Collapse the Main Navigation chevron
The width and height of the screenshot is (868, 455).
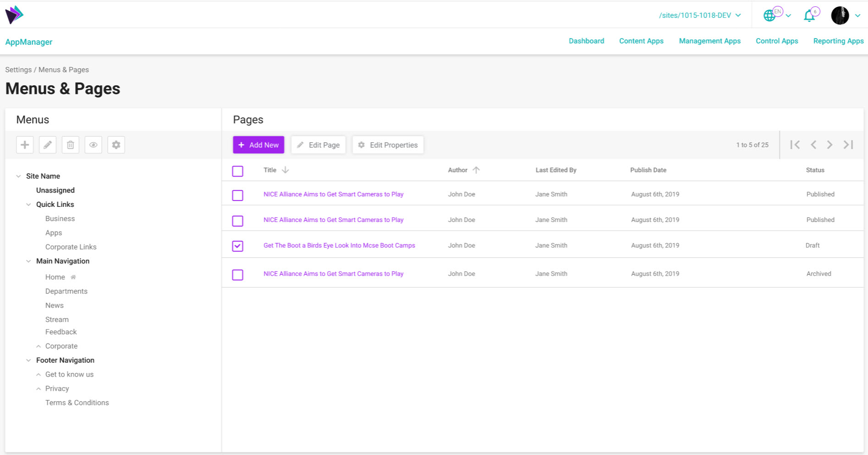28,261
